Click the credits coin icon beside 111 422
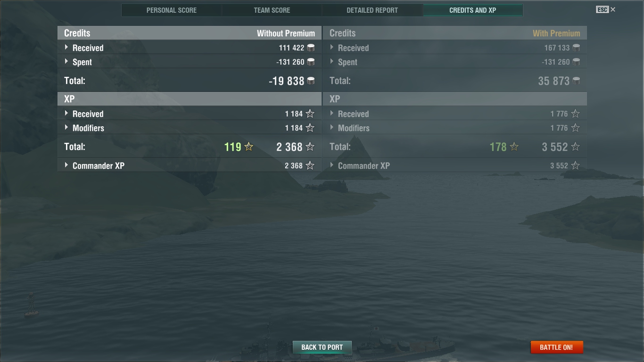Image resolution: width=644 pixels, height=362 pixels. [x=311, y=48]
